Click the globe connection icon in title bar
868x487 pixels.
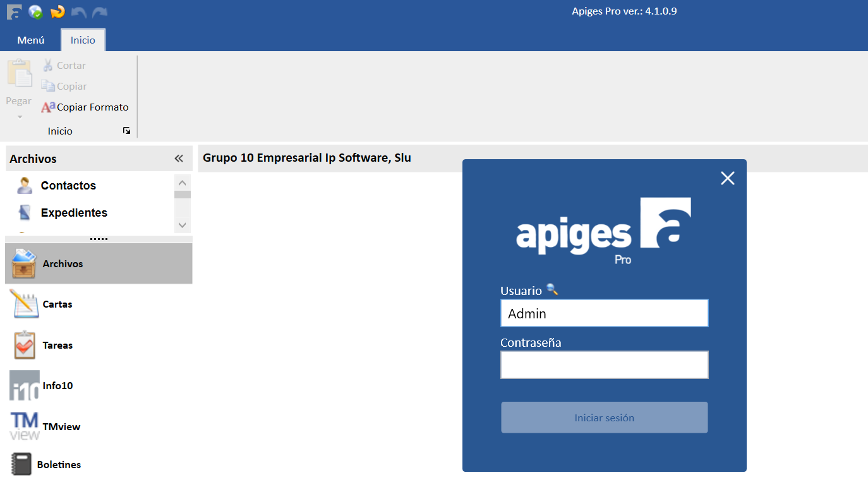tap(35, 11)
